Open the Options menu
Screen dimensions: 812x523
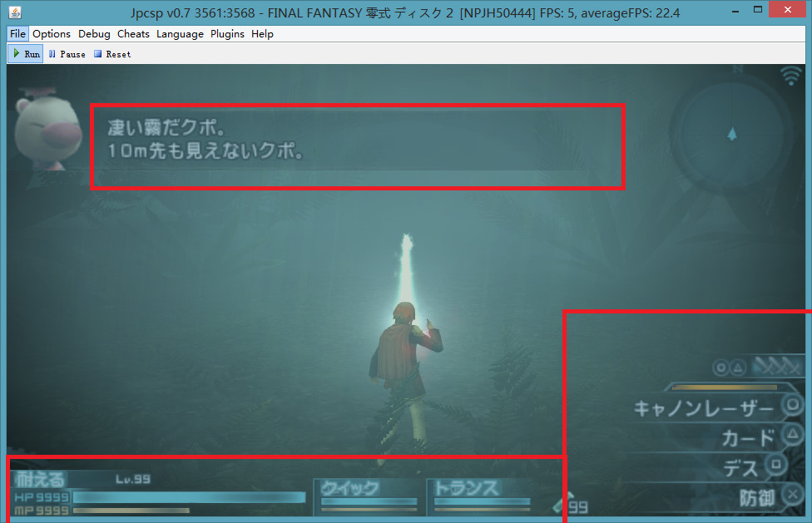(x=52, y=34)
